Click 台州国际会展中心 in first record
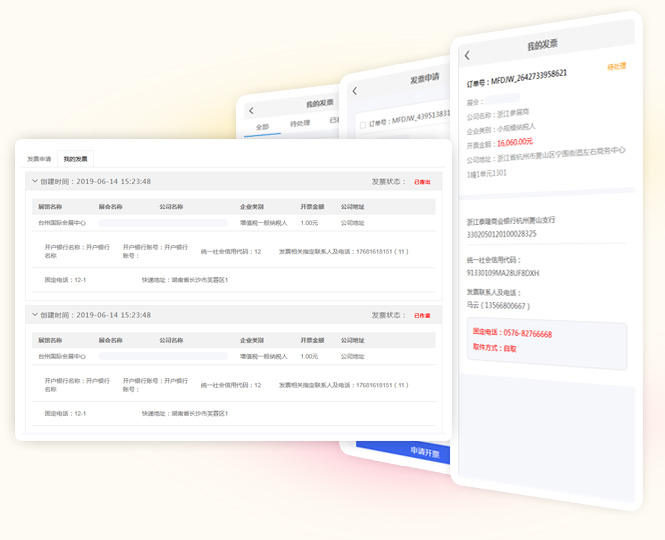 point(62,223)
